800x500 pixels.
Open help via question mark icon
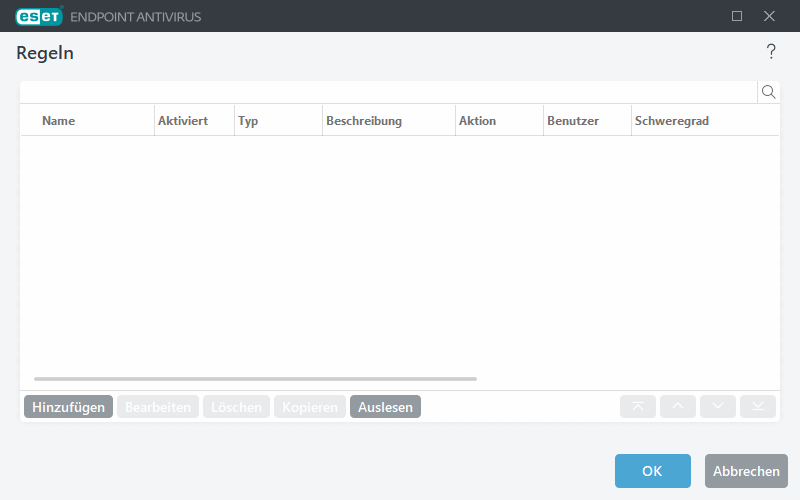coord(771,52)
